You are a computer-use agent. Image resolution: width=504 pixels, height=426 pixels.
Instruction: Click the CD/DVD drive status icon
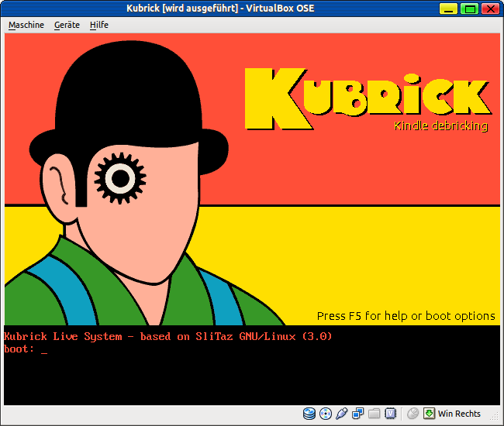326,414
